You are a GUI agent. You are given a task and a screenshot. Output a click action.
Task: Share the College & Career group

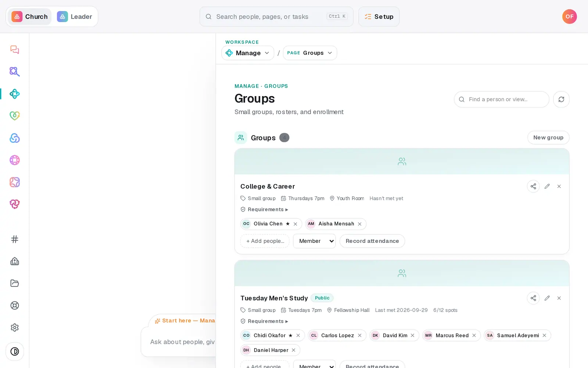pyautogui.click(x=533, y=186)
